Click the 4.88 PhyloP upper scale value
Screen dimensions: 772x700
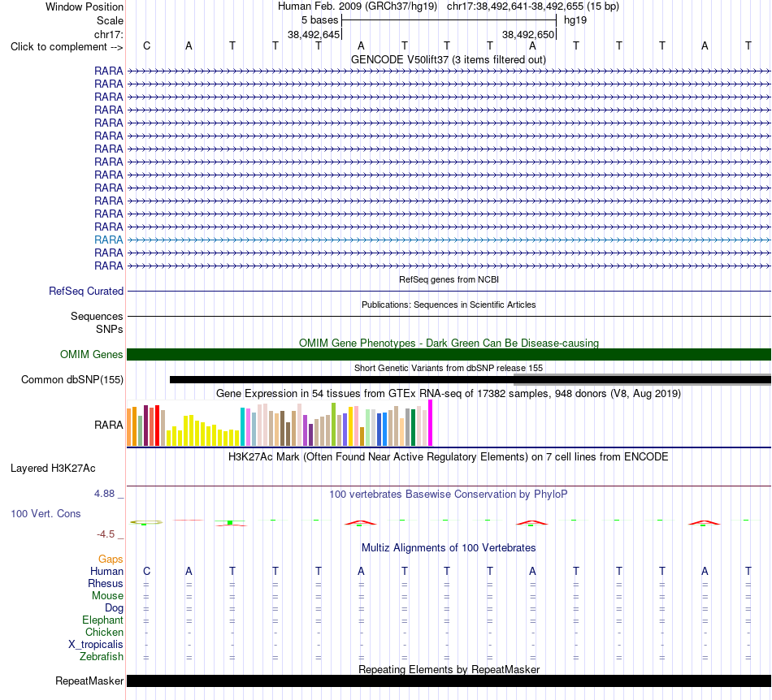click(x=104, y=494)
